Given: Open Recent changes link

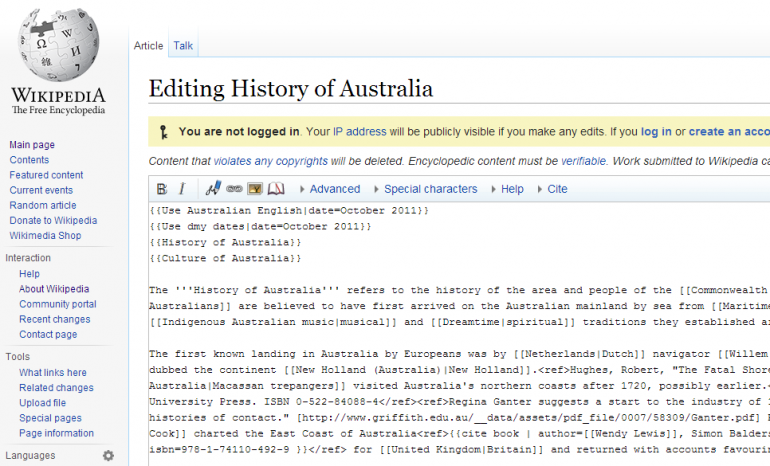Looking at the screenshot, I should click(x=55, y=320).
